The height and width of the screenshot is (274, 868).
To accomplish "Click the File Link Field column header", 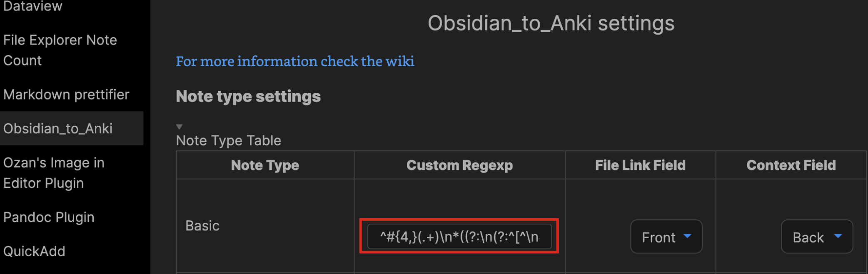I will click(640, 165).
